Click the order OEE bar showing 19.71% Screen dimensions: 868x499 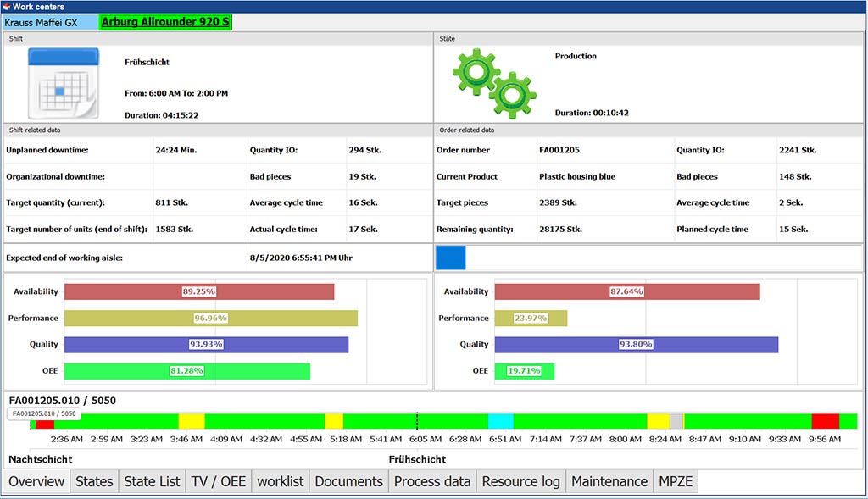[x=524, y=371]
